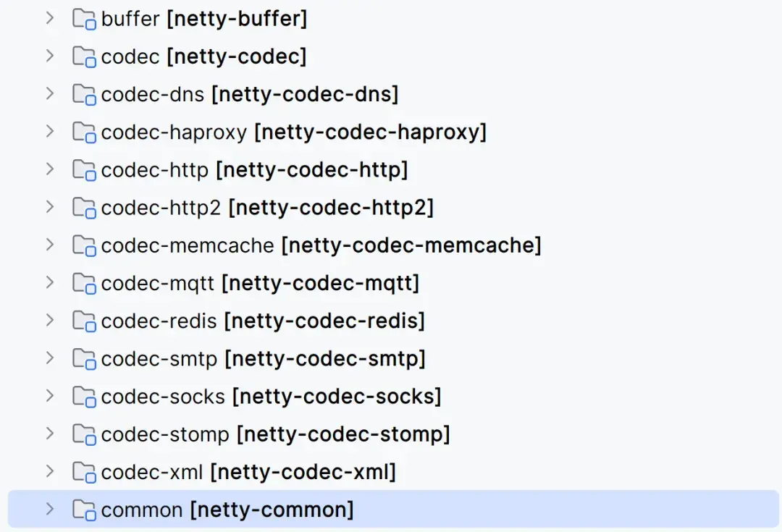
Task: Click the buffer module folder icon
Action: tap(84, 19)
